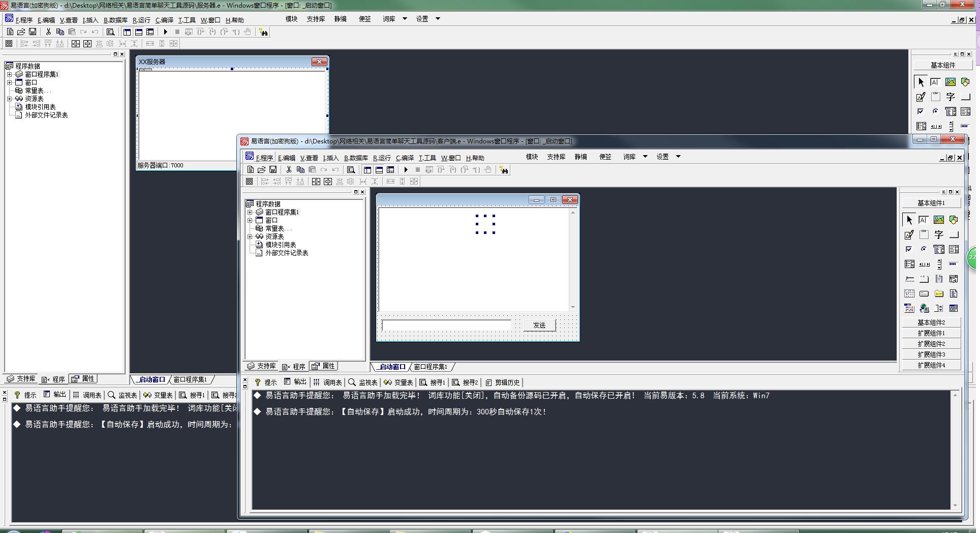Image resolution: width=980 pixels, height=533 pixels.
Task: Open B.数据库 menu in server window
Action: point(115,20)
